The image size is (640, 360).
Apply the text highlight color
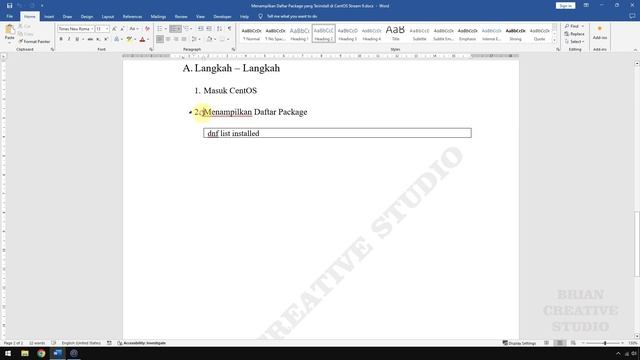click(x=129, y=39)
